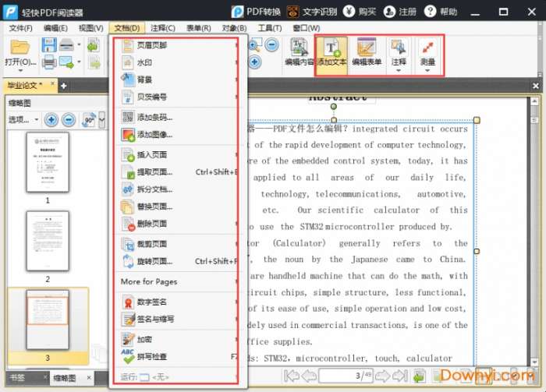Choose 删除页面 delete pages entry

click(178, 224)
